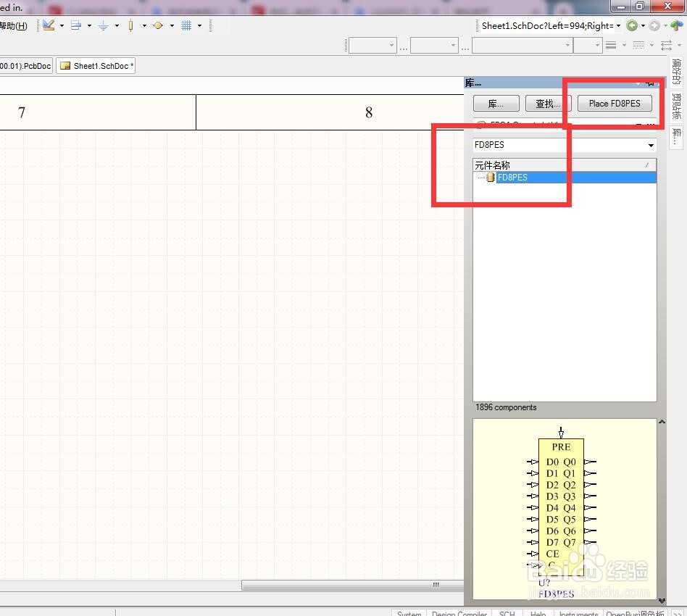Pin the libraries panel icon
Viewport: 687px width, 616px height.
click(650, 83)
